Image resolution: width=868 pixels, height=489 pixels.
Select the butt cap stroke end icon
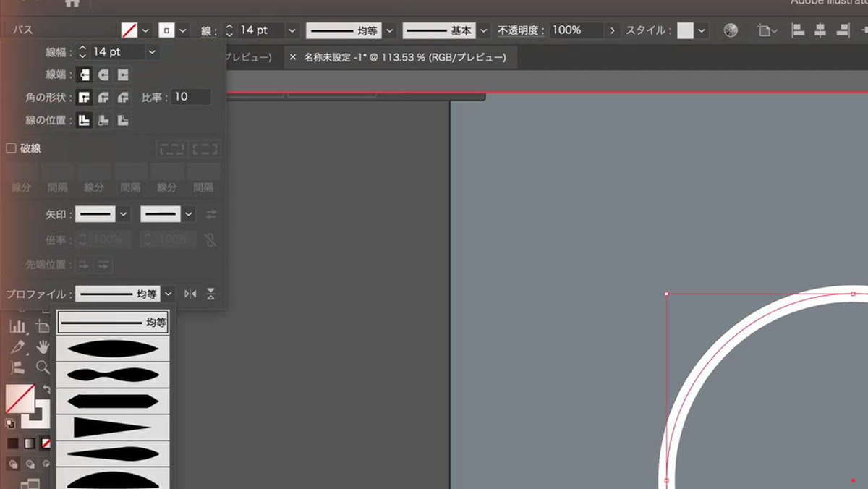pyautogui.click(x=85, y=74)
